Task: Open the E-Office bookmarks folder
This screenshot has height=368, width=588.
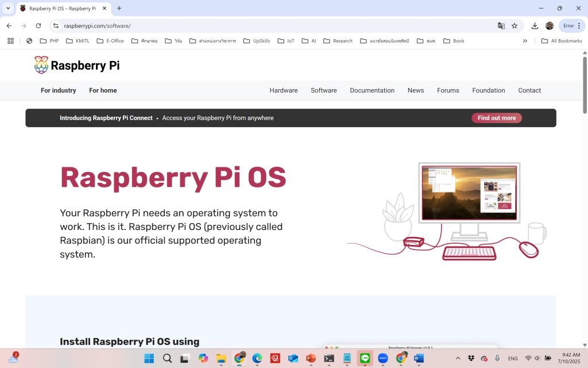Action: tap(110, 41)
